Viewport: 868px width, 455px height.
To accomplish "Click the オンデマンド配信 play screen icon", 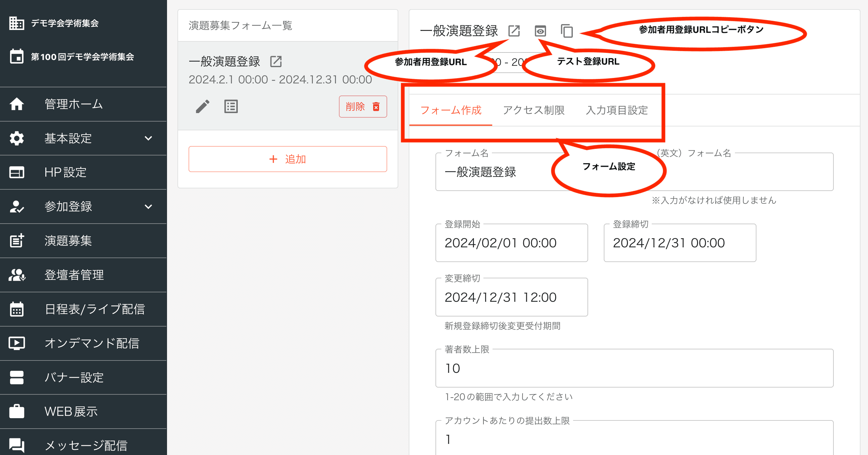I will click(x=17, y=343).
